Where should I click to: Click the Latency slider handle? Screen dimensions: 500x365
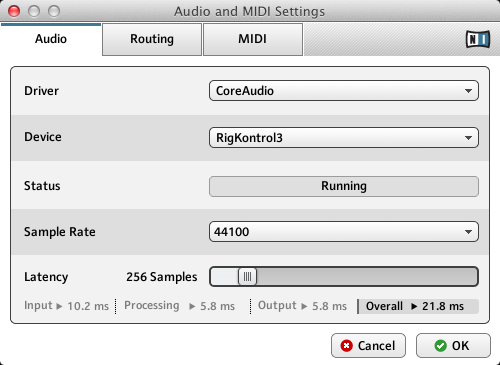[x=247, y=276]
